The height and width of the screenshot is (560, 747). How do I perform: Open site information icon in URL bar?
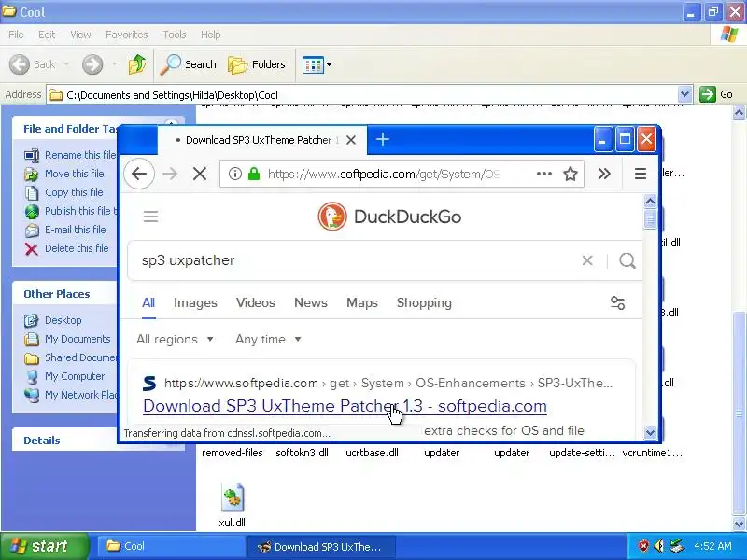coord(235,174)
